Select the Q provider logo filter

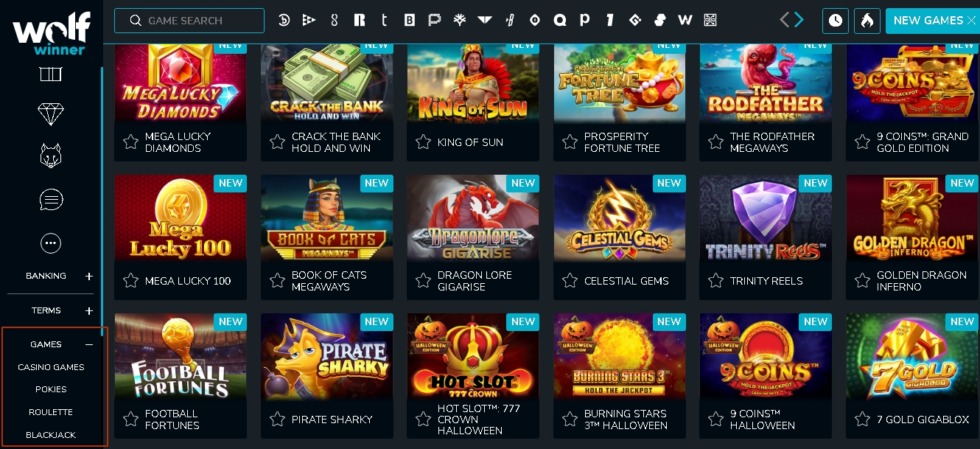560,21
